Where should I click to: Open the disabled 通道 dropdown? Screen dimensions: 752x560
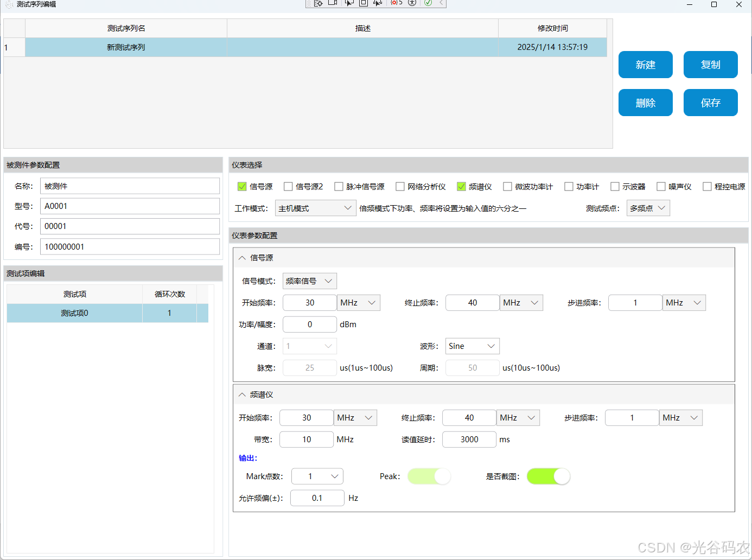pos(310,346)
